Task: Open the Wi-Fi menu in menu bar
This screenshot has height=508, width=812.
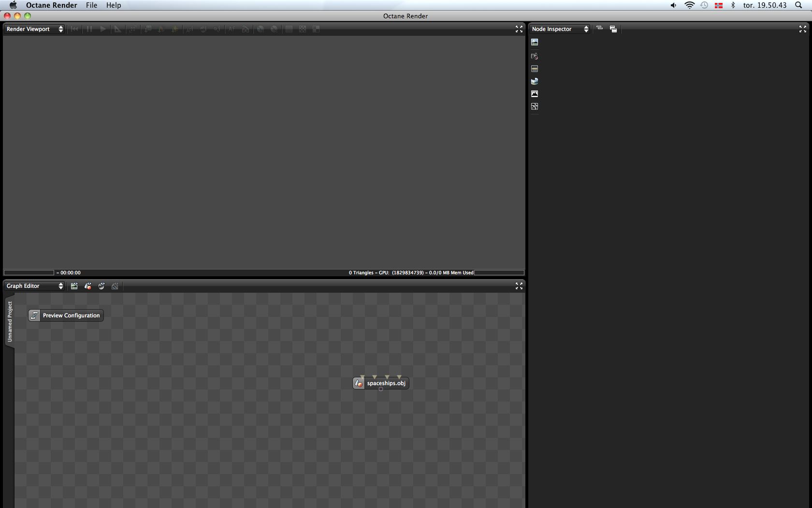Action: tap(690, 5)
